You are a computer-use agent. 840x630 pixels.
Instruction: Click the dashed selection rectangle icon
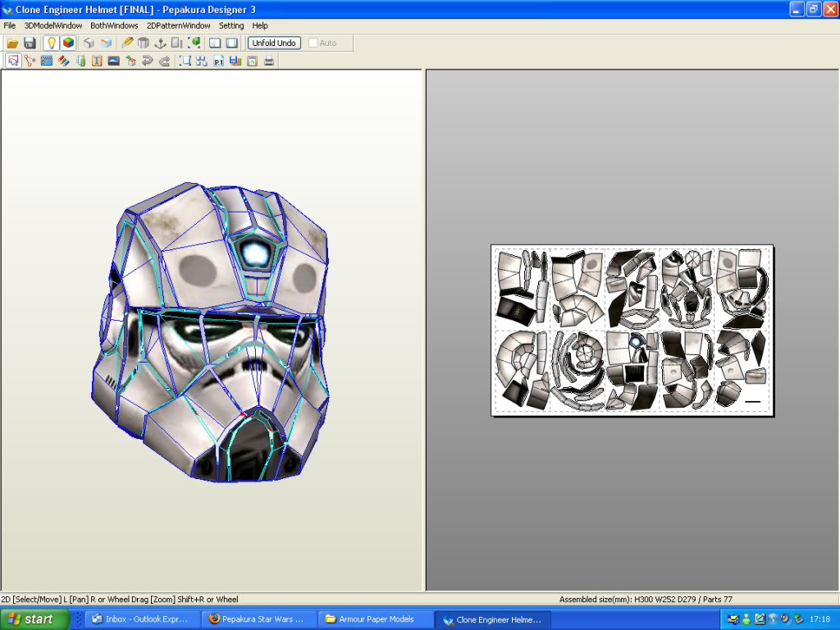pyautogui.click(x=185, y=61)
